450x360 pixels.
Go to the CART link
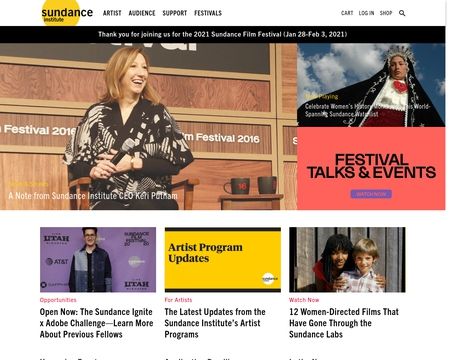pos(347,13)
